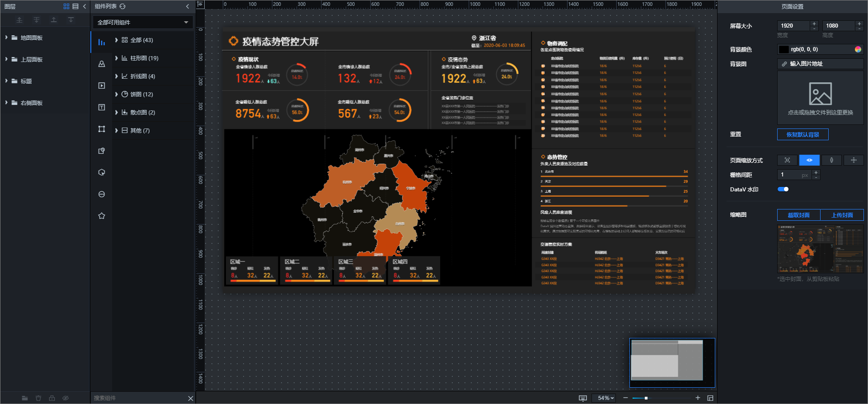The image size is (868, 404).
Task: Select the interactive components category icon
Action: pos(102,172)
